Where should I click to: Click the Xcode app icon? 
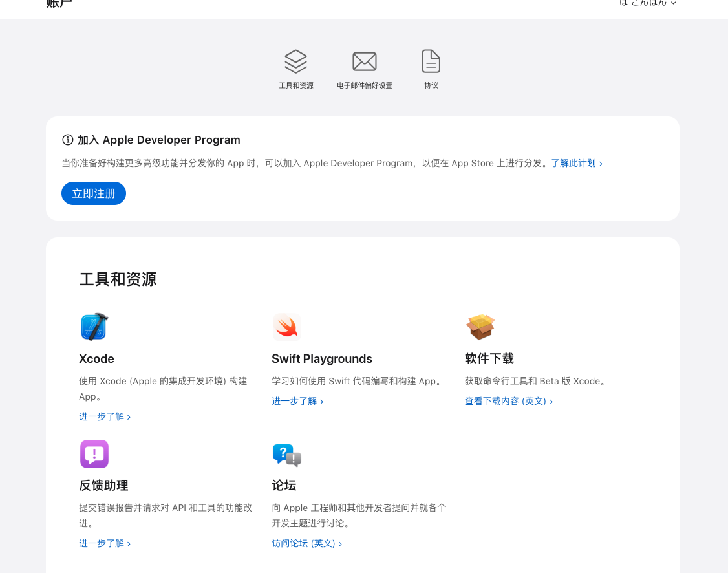click(94, 327)
